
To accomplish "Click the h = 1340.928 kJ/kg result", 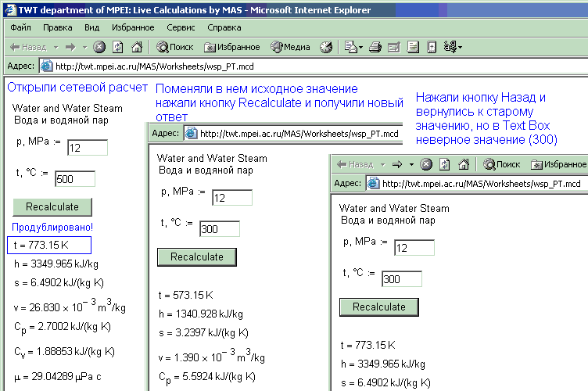I will tap(201, 314).
